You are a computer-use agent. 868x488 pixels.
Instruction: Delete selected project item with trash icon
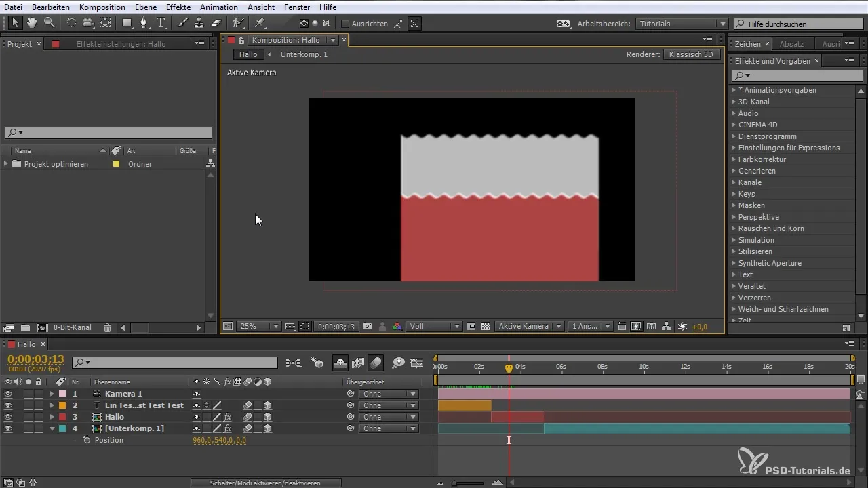pyautogui.click(x=107, y=327)
